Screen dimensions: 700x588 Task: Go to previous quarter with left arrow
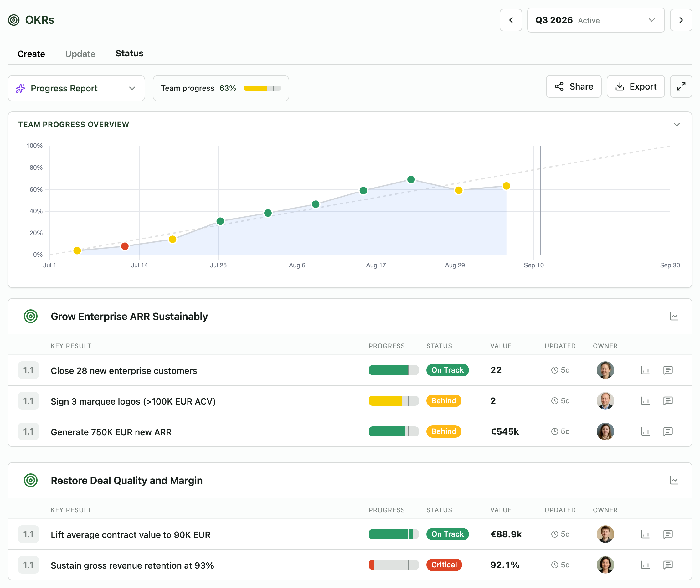coord(511,20)
